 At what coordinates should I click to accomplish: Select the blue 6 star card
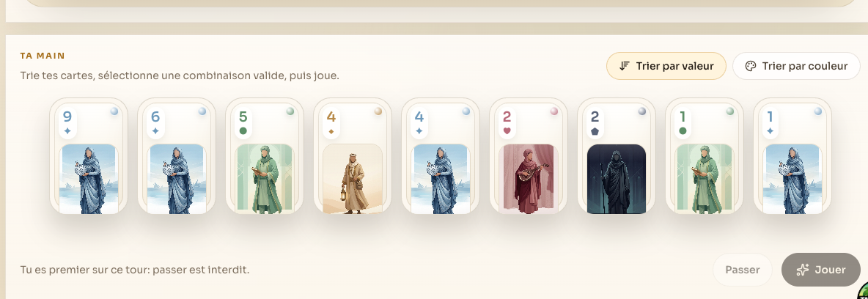(177, 156)
